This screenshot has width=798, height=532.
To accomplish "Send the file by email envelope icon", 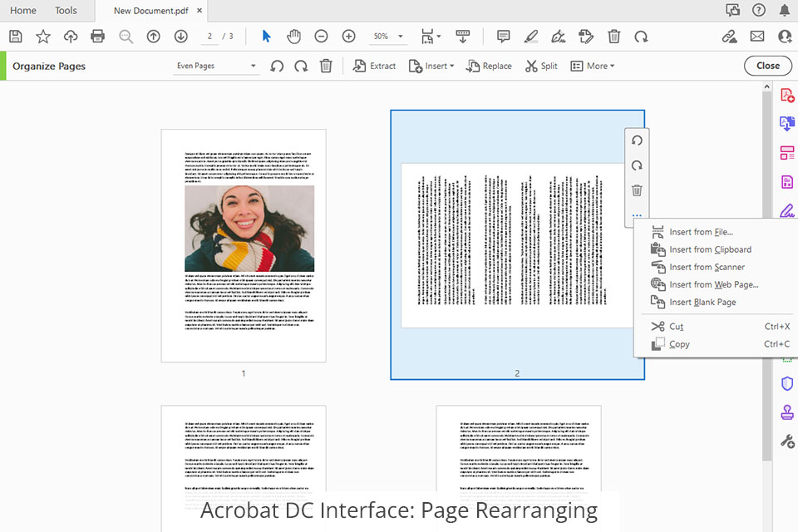I will [757, 36].
